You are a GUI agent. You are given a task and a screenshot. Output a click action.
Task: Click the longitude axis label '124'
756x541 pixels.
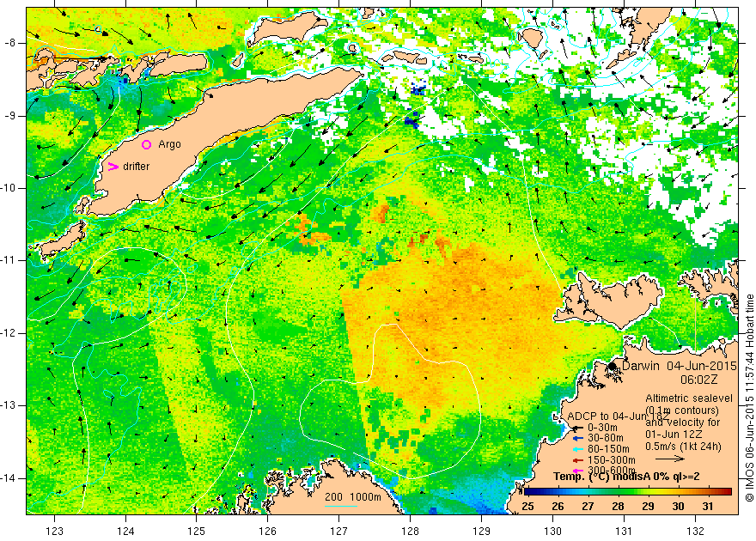point(125,531)
